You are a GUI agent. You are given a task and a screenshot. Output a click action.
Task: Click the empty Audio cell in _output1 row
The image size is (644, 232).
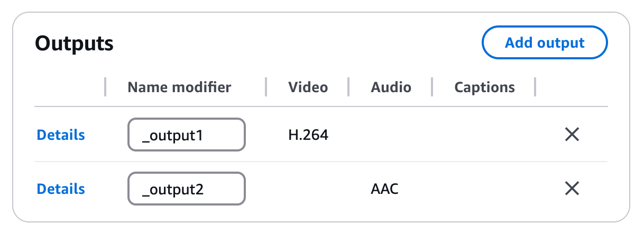tap(391, 135)
